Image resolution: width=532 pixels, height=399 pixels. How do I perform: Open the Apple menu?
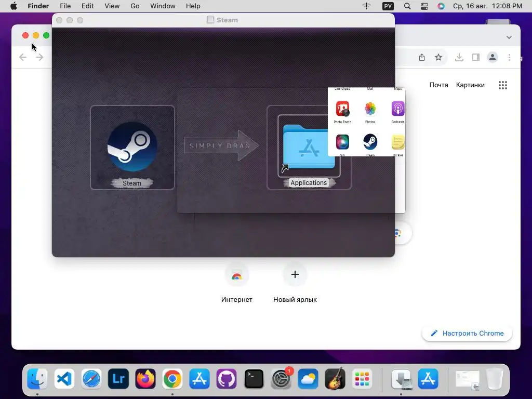pyautogui.click(x=14, y=6)
